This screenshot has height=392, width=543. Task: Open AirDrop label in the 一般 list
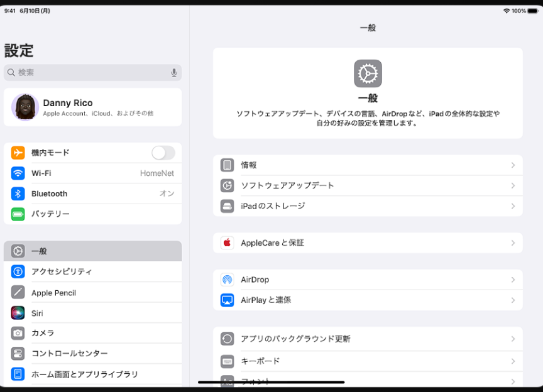pyautogui.click(x=255, y=280)
